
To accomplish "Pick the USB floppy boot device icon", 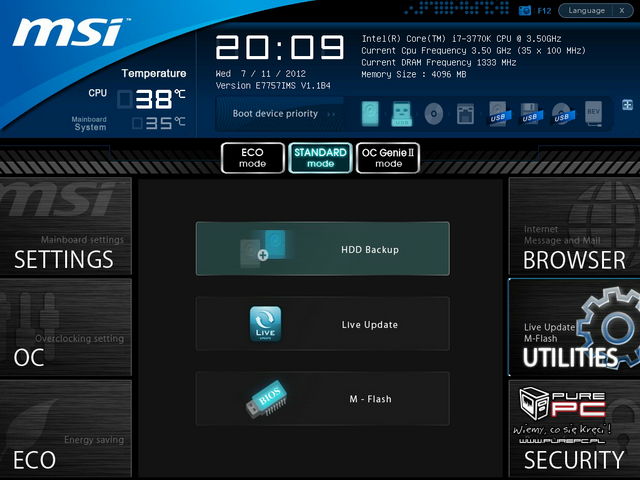I will (x=531, y=114).
